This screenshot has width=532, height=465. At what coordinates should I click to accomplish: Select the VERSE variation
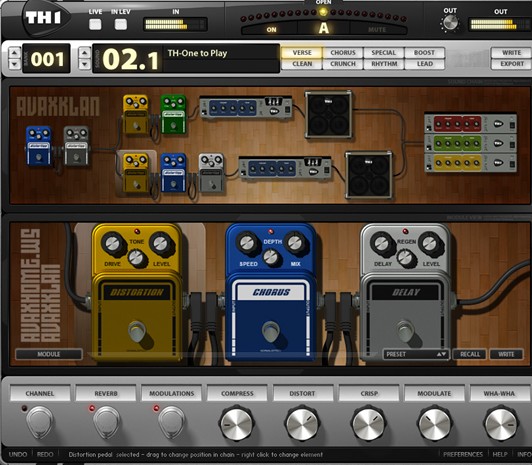302,53
